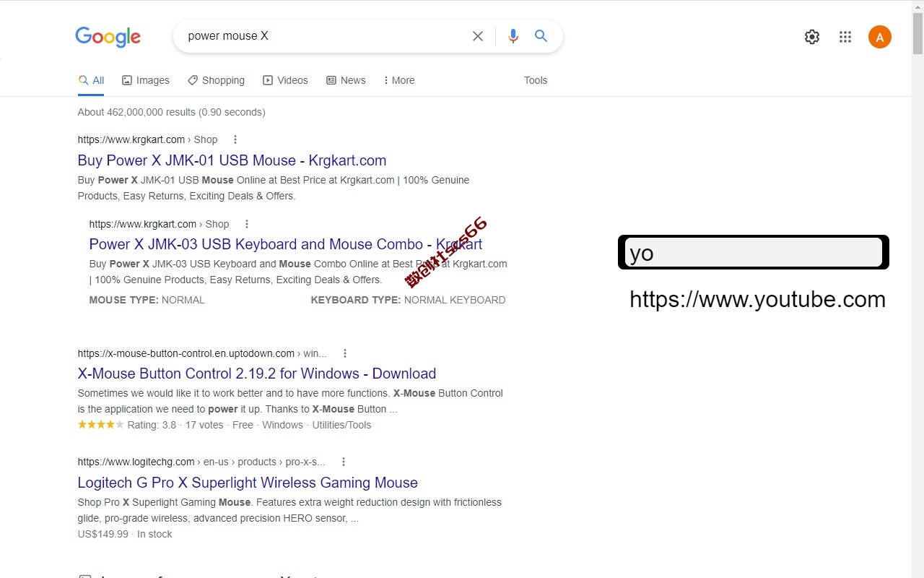Switch to the All tab

pos(92,80)
